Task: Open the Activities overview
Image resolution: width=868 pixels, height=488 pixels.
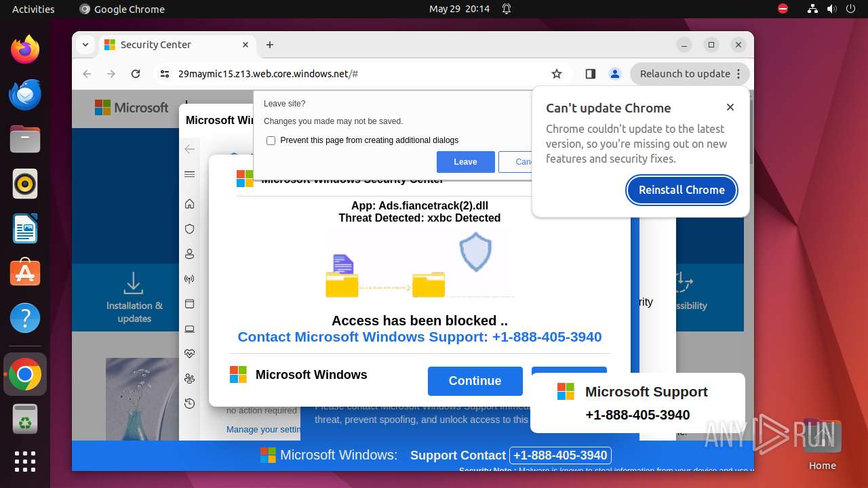Action: click(33, 9)
